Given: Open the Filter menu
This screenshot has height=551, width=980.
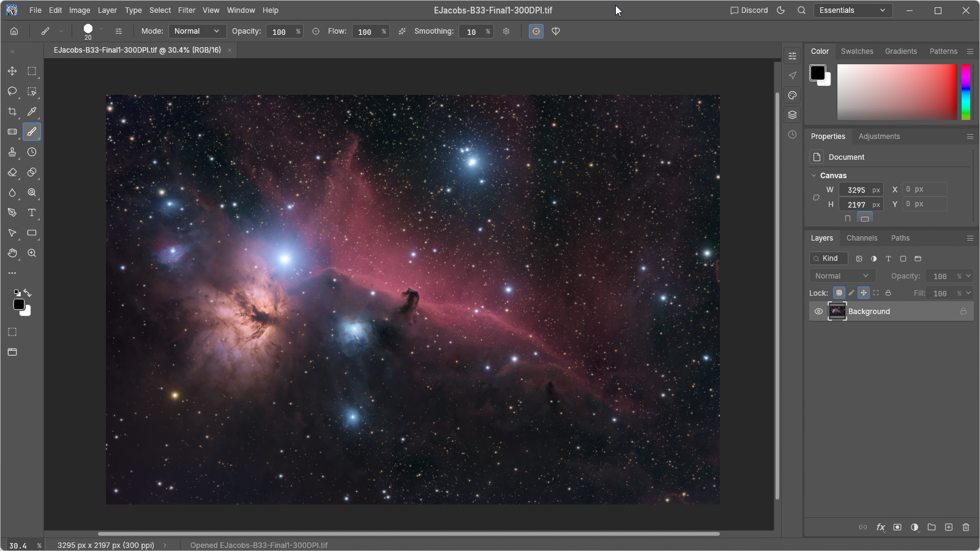Looking at the screenshot, I should 187,10.
